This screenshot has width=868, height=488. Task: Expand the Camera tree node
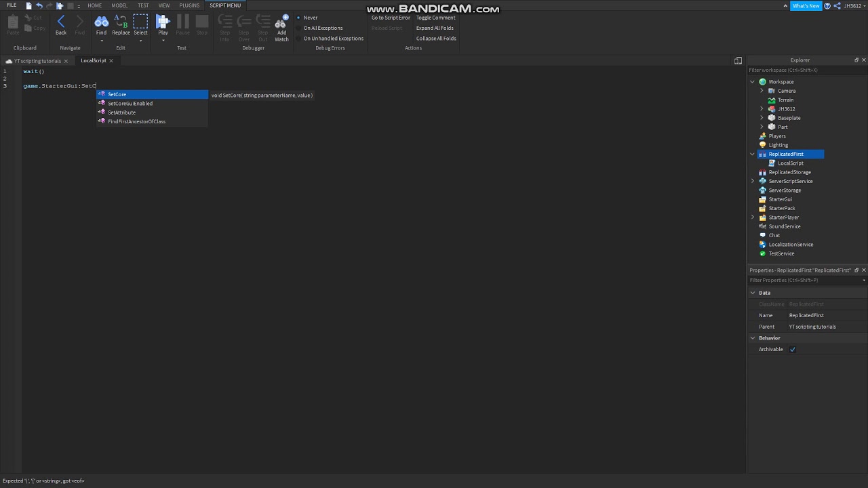coord(762,91)
